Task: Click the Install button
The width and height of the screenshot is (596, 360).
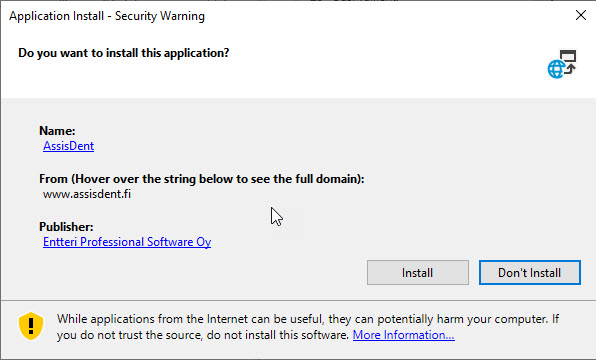Action: pyautogui.click(x=417, y=273)
